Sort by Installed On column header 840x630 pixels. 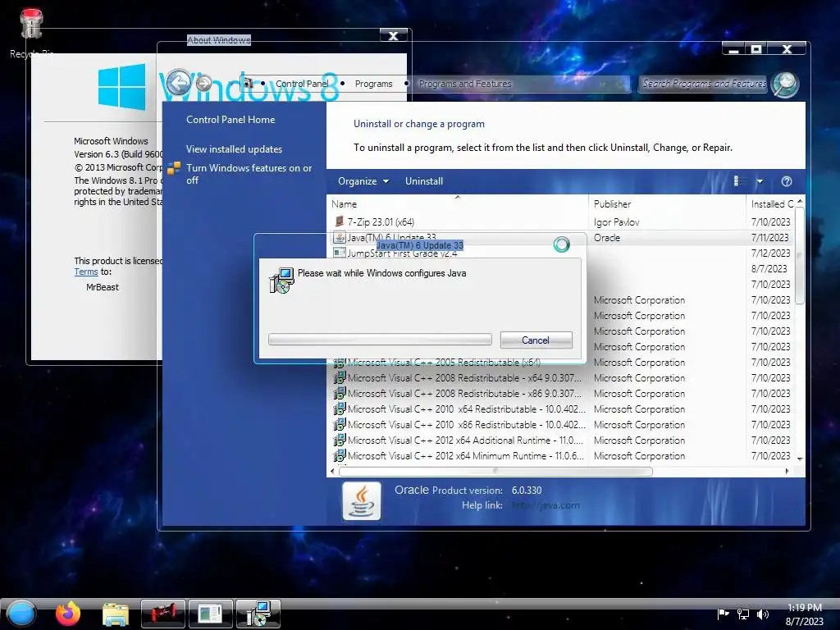(x=769, y=204)
